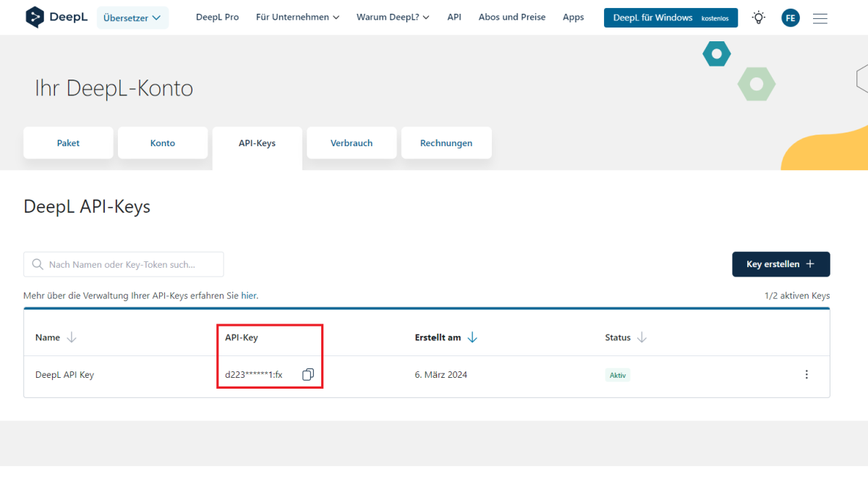Open the Rechnungen tab
This screenshot has height=485, width=868.
[446, 143]
